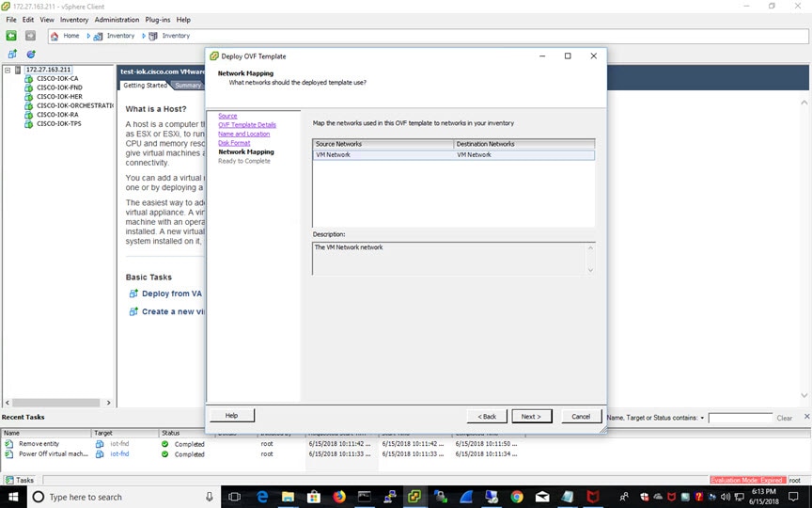
Task: Click the green back navigation arrow
Action: click(x=11, y=36)
